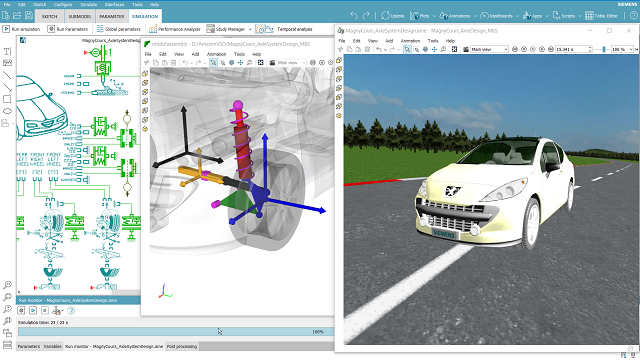Open the Table Editor
The height and width of the screenshot is (360, 640).
pos(601,16)
